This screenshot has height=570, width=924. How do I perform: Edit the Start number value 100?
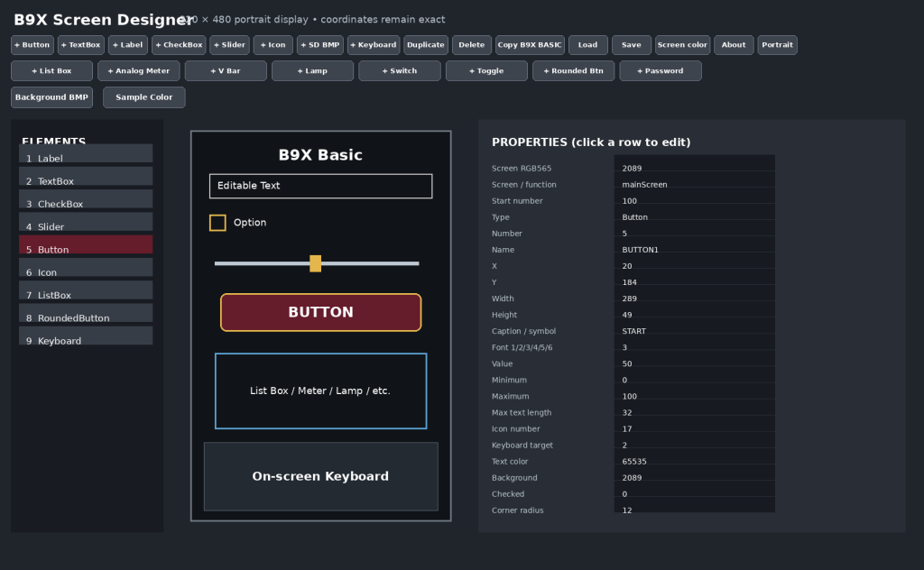tap(695, 196)
